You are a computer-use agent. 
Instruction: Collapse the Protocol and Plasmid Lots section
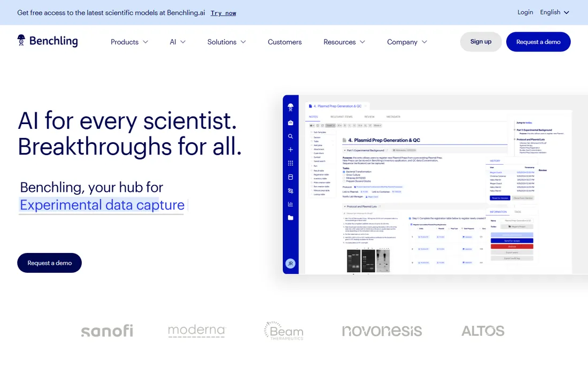(x=345, y=206)
